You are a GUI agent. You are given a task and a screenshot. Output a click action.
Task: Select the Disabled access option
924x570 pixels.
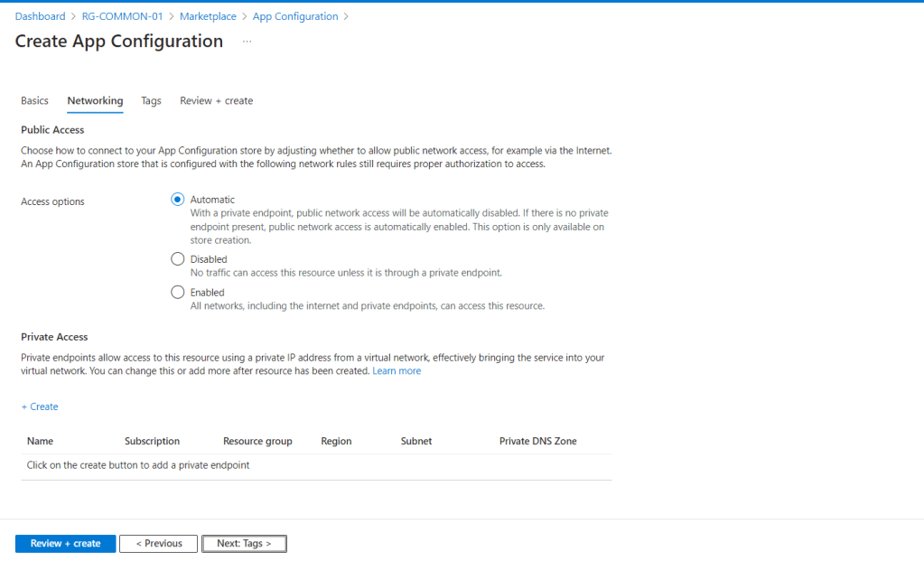[177, 258]
